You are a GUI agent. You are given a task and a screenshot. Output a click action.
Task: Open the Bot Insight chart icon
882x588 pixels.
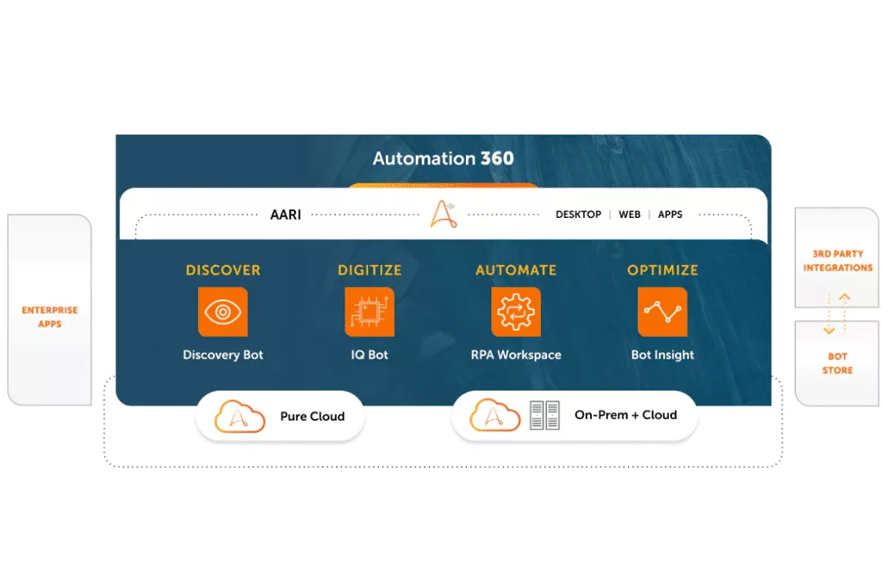pos(662,311)
